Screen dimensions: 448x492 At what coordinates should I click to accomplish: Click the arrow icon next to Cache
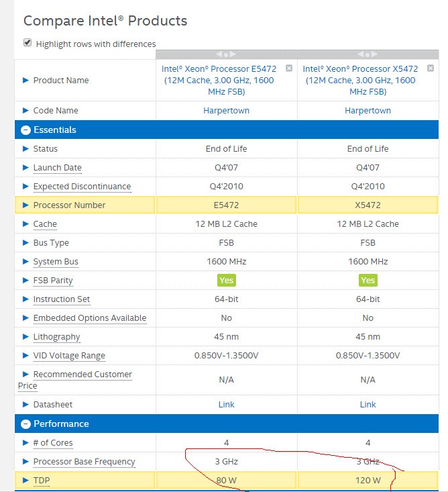click(25, 224)
